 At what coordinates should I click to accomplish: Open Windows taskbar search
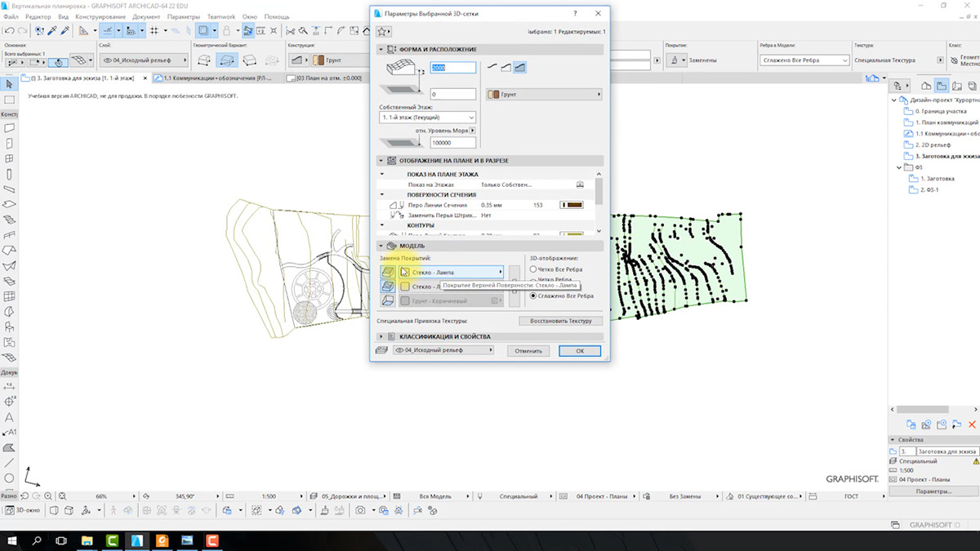(38, 540)
